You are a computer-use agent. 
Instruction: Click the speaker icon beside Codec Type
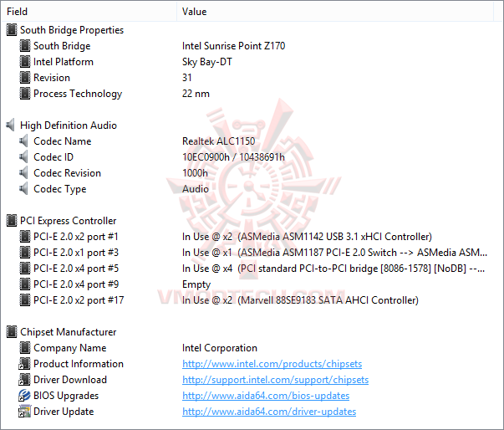23,188
